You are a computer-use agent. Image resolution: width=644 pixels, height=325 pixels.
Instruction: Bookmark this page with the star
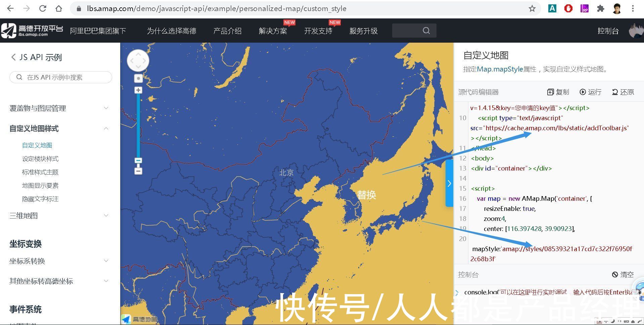[x=532, y=9]
